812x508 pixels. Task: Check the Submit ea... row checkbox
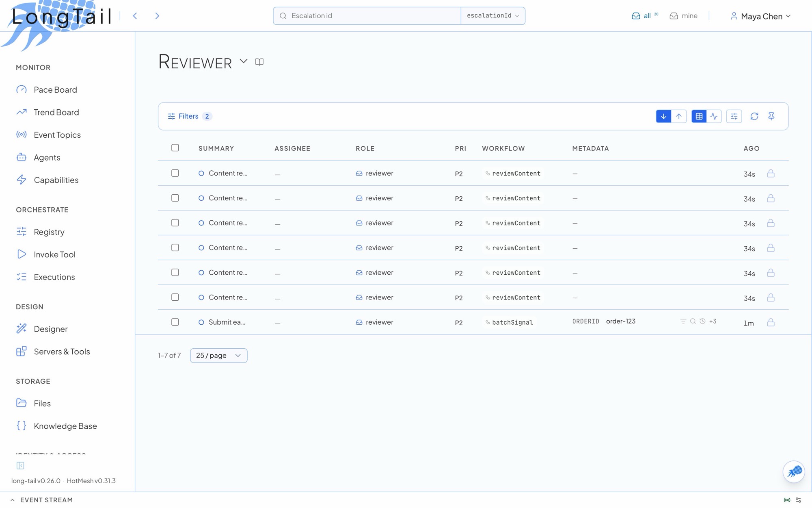pos(175,322)
